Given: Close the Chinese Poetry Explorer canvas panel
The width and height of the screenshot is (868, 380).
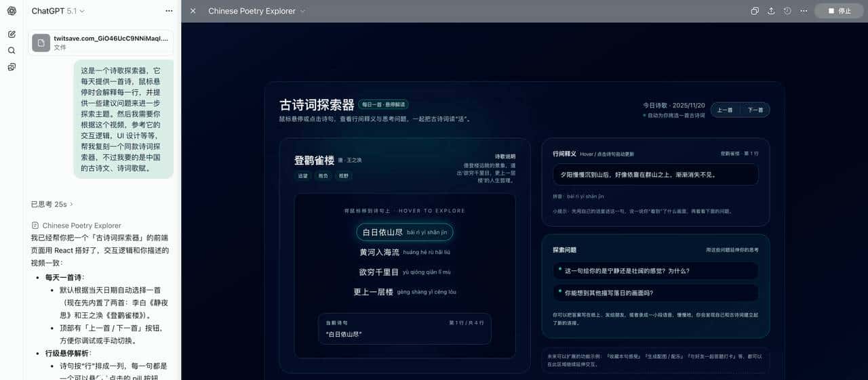Looking at the screenshot, I should 193,11.
